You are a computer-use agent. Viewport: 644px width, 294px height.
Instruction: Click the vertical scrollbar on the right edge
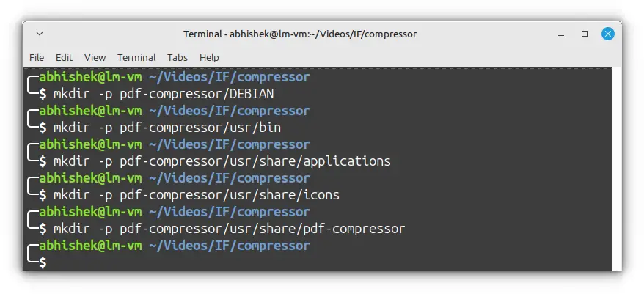[617, 169]
